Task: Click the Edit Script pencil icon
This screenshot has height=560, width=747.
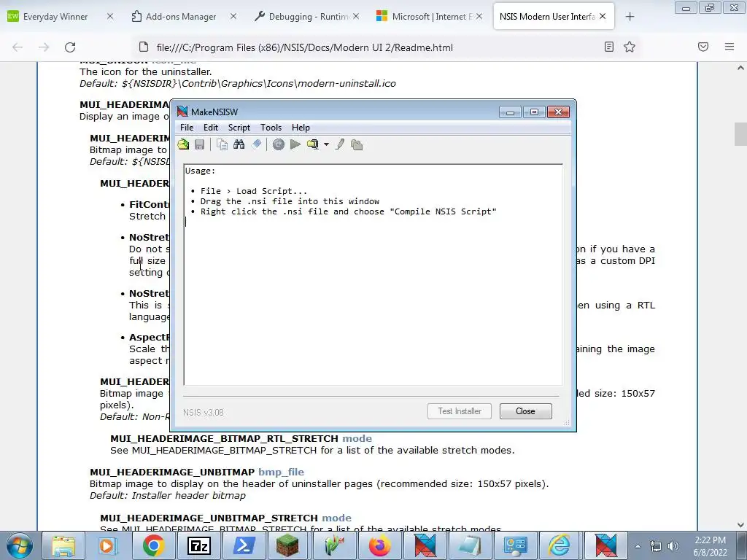Action: [340, 144]
